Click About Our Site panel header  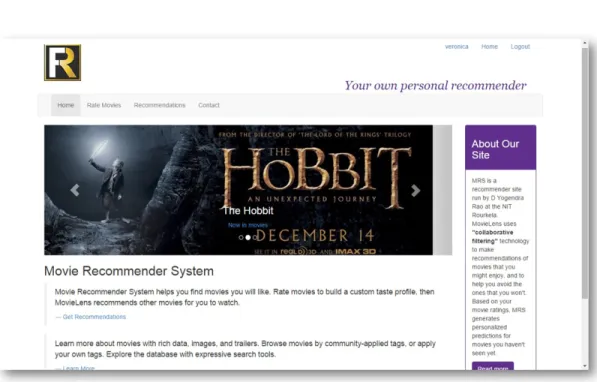coord(500,147)
